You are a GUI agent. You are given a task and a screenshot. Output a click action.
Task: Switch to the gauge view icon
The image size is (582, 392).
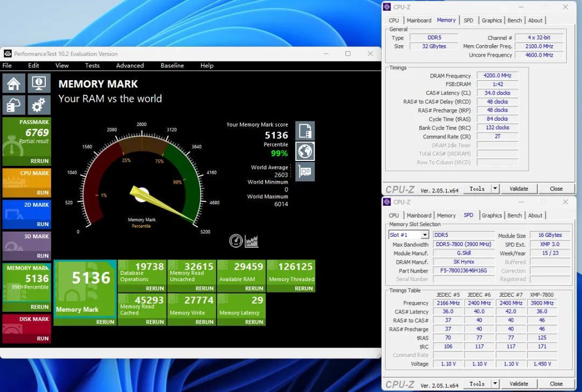click(x=235, y=241)
